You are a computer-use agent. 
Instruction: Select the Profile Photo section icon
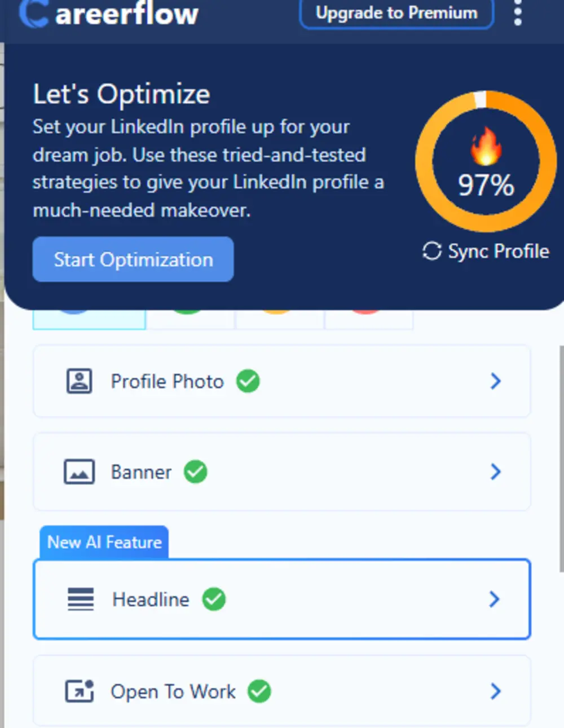pos(80,381)
